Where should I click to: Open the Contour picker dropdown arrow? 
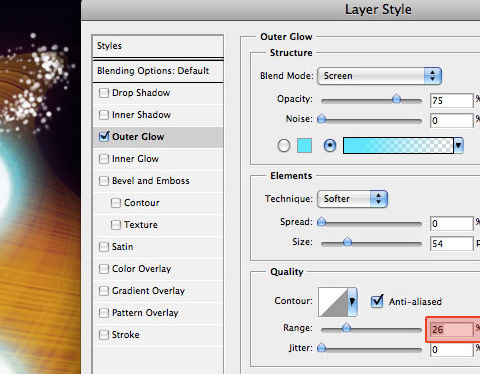(x=352, y=302)
